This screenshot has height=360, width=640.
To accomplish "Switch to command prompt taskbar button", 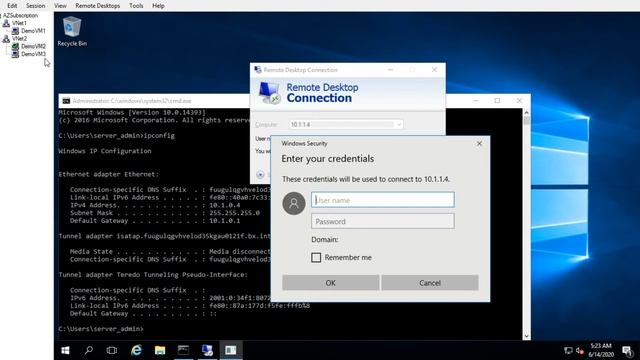I will [x=183, y=350].
